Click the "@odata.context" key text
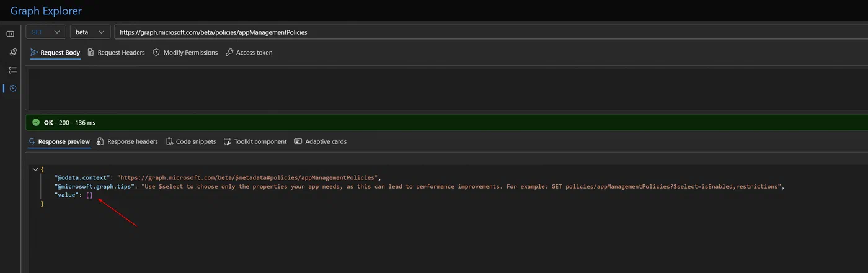This screenshot has width=868, height=273. [x=82, y=177]
